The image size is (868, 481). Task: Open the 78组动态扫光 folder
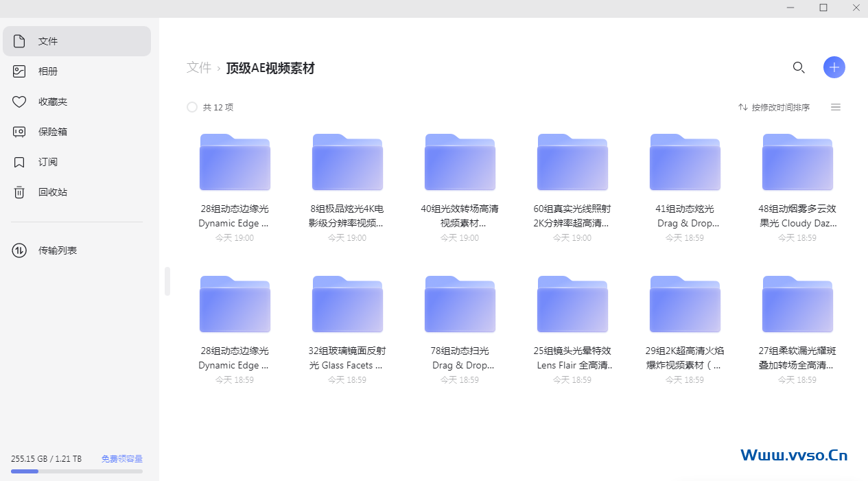coord(460,304)
